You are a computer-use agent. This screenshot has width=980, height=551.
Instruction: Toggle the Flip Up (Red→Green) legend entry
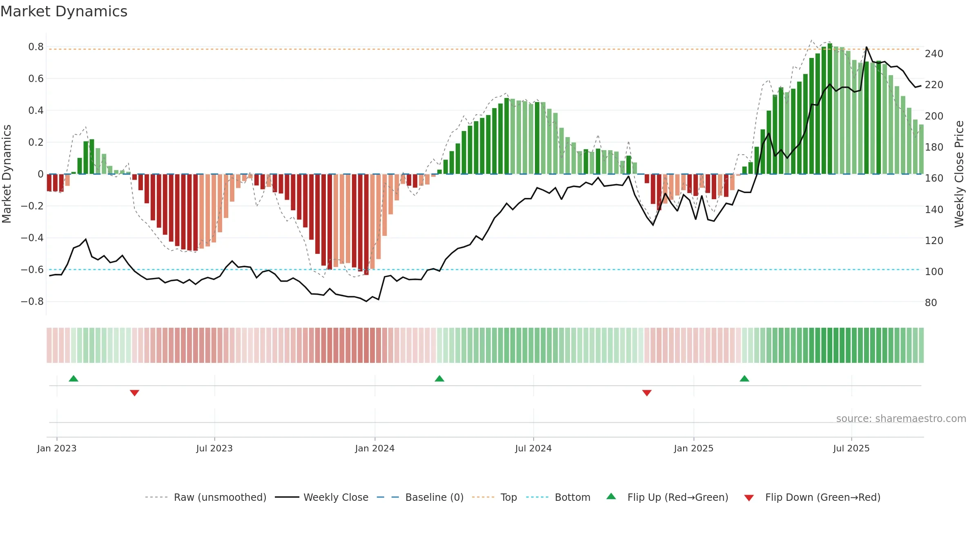[667, 497]
